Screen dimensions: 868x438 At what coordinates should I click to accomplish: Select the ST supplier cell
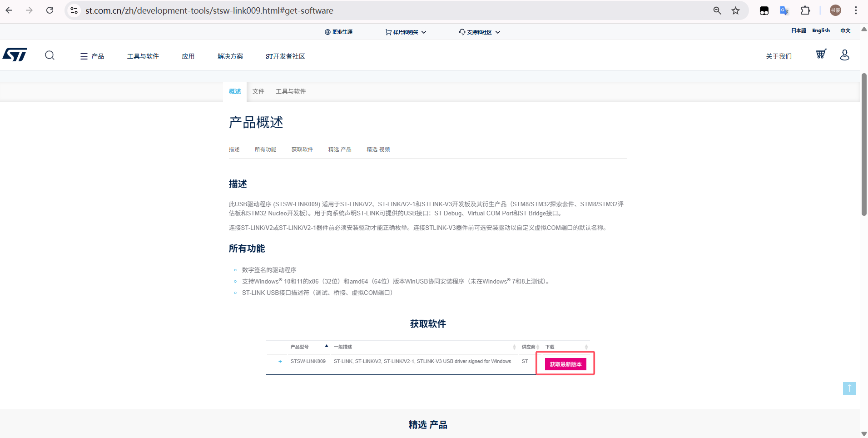pyautogui.click(x=525, y=362)
